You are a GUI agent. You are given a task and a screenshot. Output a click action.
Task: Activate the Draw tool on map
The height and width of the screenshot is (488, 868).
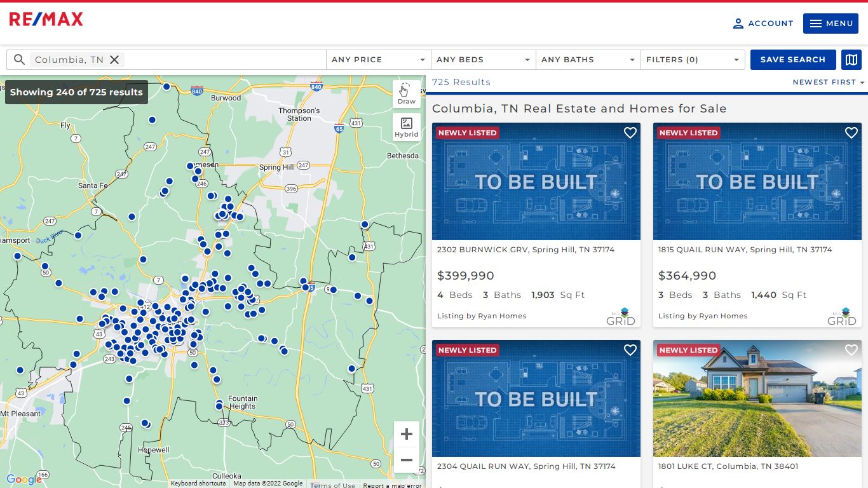[406, 94]
